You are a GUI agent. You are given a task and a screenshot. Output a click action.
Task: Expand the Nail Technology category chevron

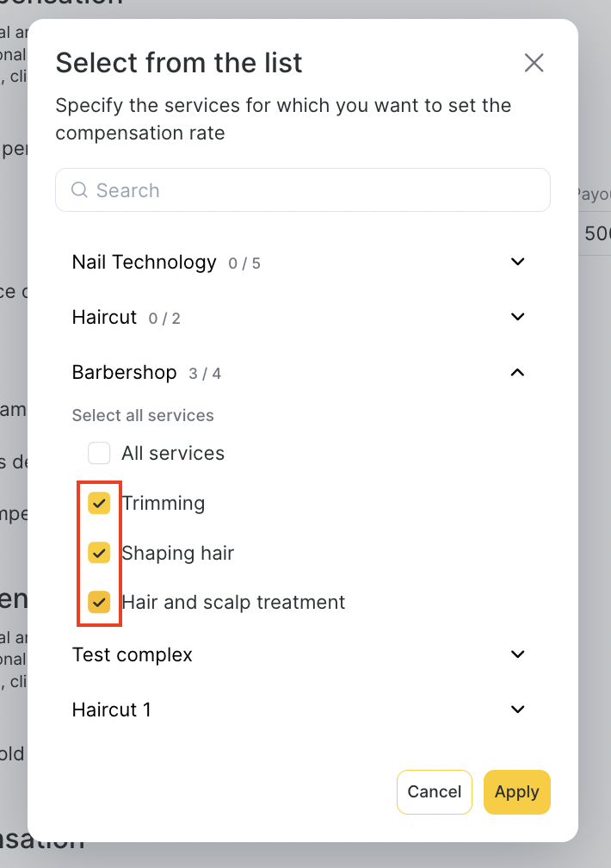tap(517, 262)
